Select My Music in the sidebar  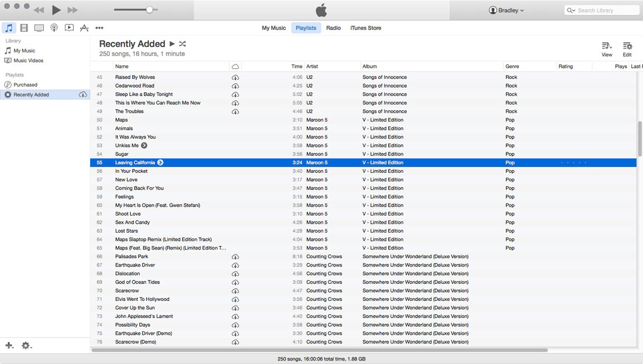pos(24,50)
